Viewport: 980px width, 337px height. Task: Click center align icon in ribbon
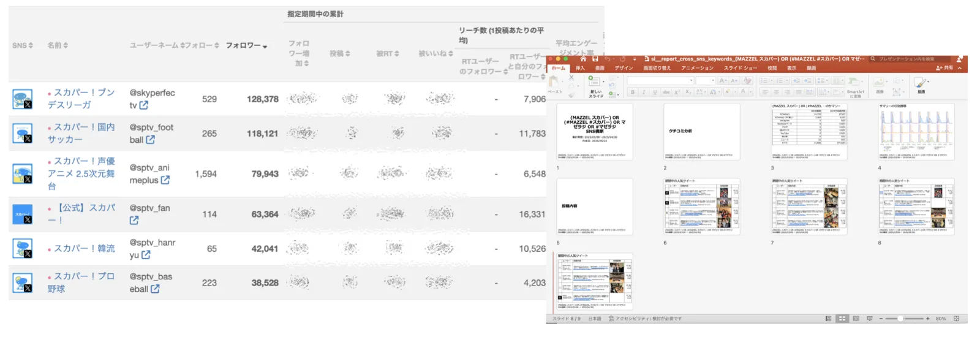coord(776,92)
